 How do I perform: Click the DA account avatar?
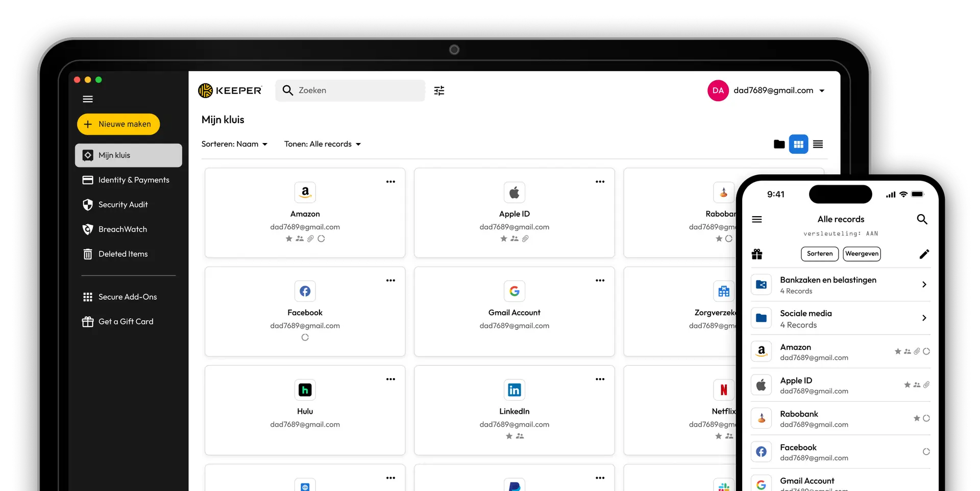718,90
